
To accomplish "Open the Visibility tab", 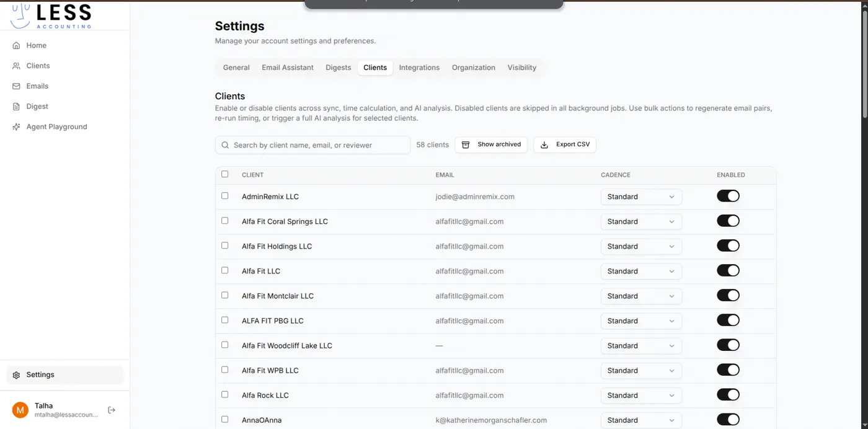I will coord(522,68).
